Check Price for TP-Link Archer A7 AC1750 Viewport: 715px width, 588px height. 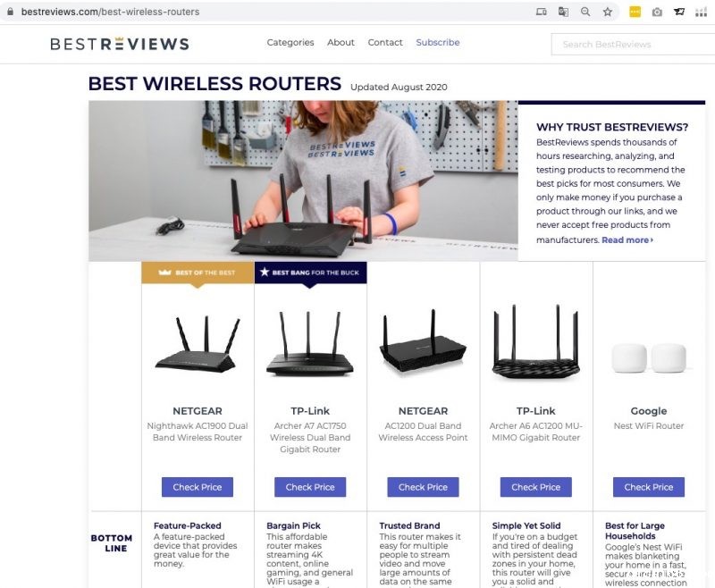tap(310, 487)
